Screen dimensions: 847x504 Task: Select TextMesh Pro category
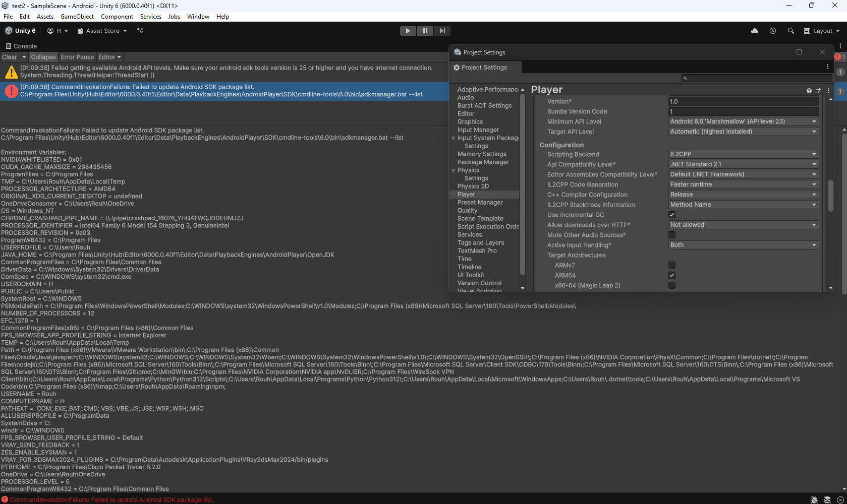coord(477,251)
